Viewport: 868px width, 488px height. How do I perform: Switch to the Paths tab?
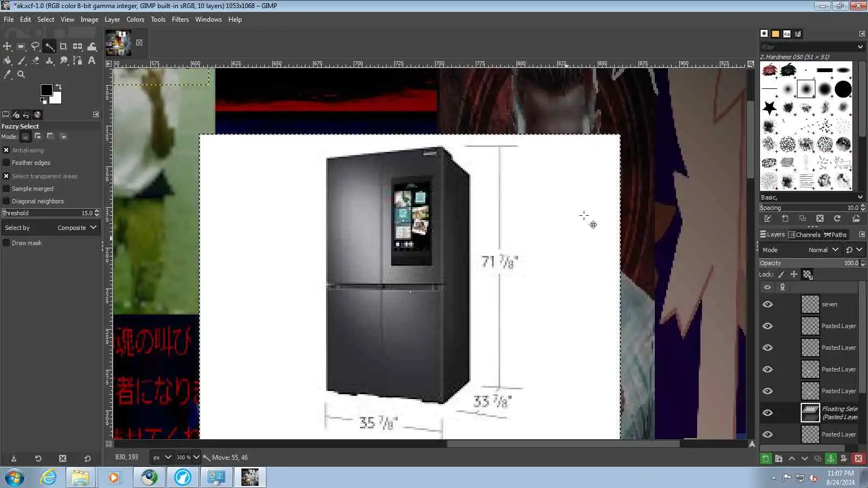pyautogui.click(x=835, y=235)
